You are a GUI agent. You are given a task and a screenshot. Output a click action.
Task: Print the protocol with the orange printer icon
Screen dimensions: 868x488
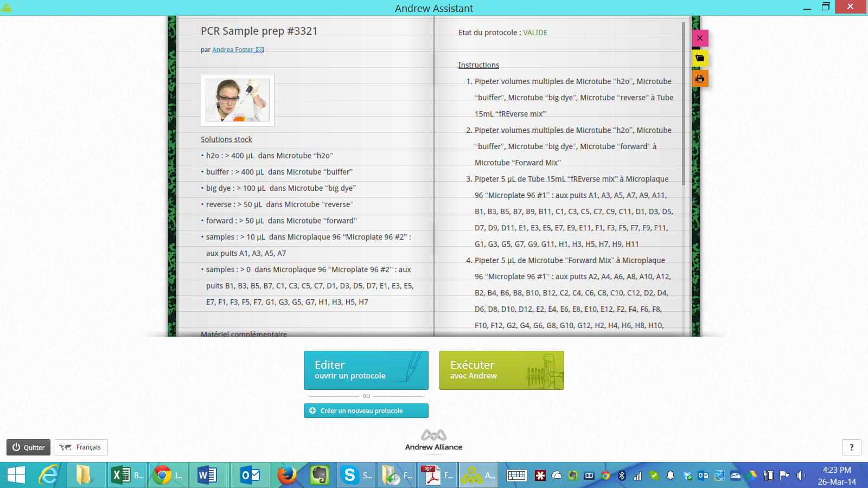(700, 79)
